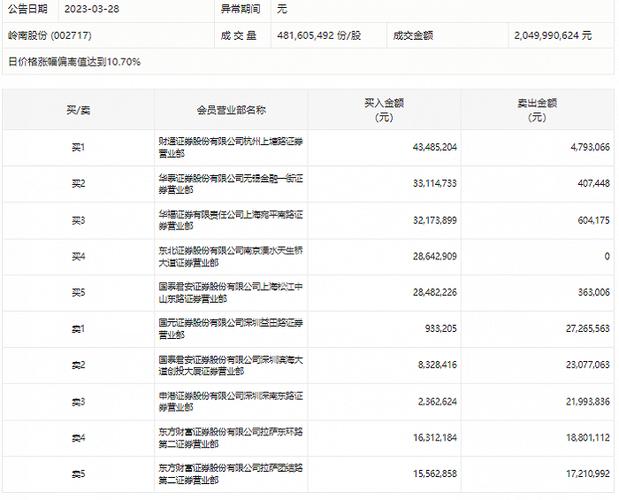This screenshot has width=619, height=500.
Task: Select buy amount 933,205
Action: click(x=441, y=329)
